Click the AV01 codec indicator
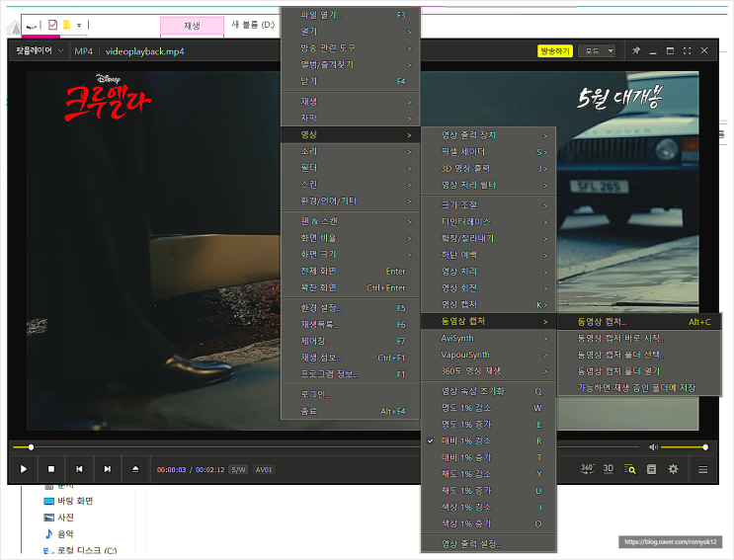Image resolution: width=734 pixels, height=560 pixels. point(264,470)
